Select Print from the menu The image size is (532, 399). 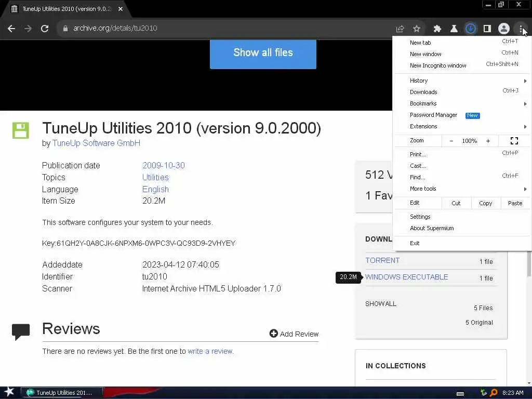[462, 154]
